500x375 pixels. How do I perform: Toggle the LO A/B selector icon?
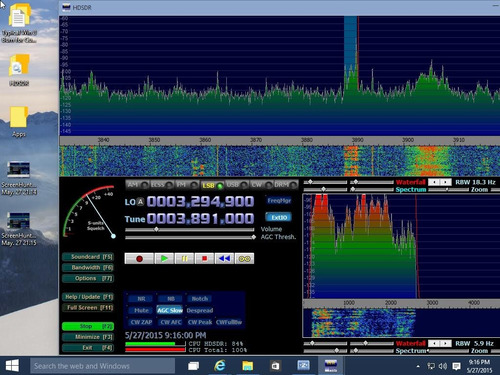(x=140, y=202)
